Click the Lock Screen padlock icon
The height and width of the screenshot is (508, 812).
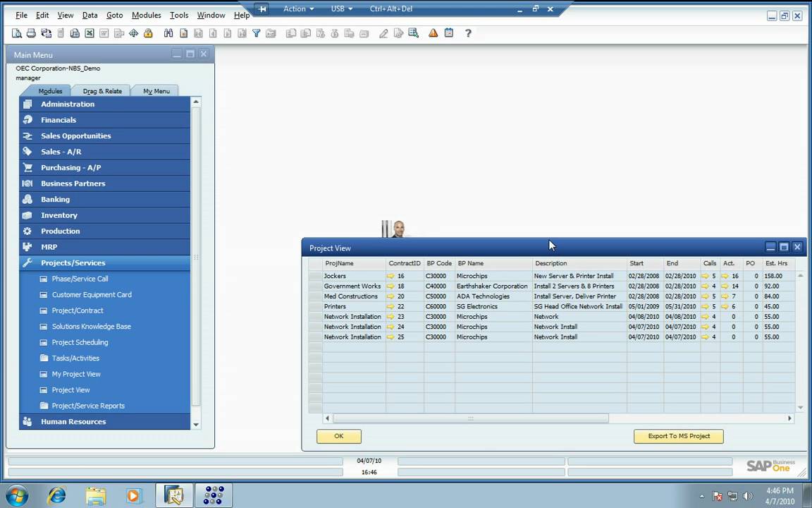tap(148, 33)
